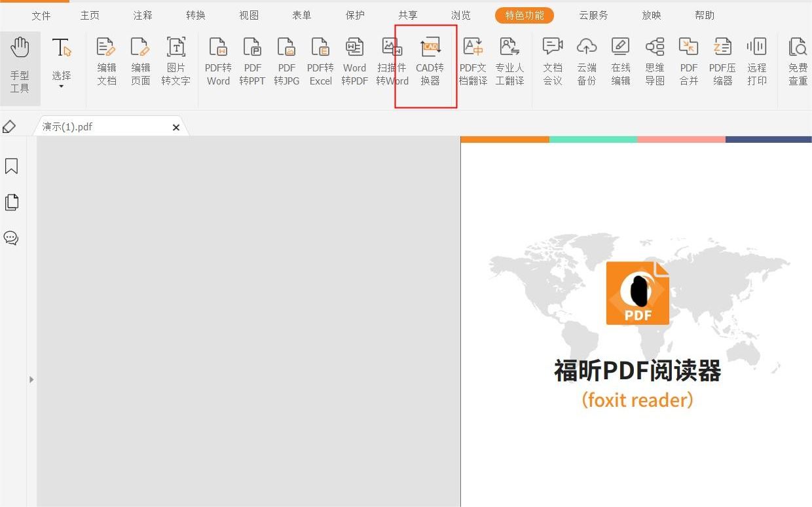This screenshot has height=507, width=812.
Task: Open PDF document translation (PDF文档翻译)
Action: (473, 62)
